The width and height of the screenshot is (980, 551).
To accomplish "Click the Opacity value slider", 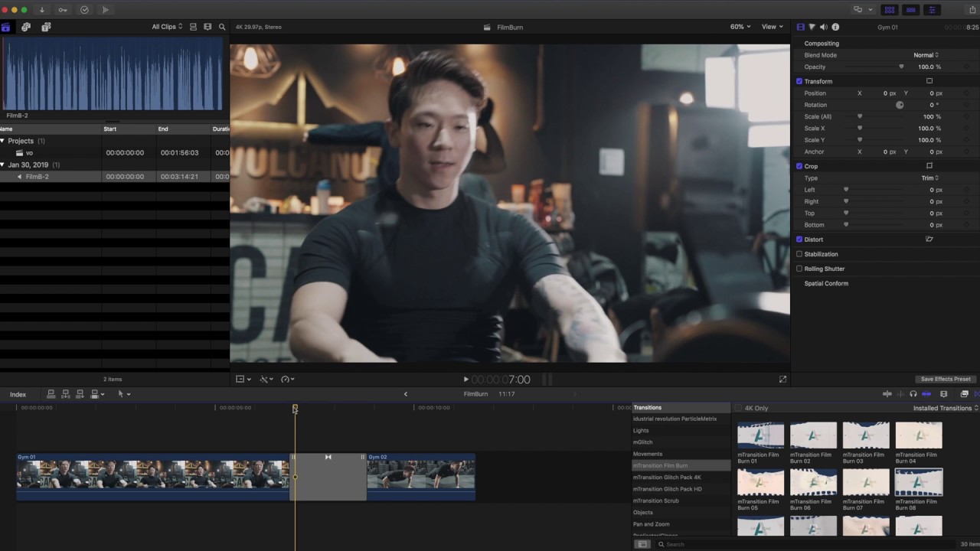I will tap(901, 67).
